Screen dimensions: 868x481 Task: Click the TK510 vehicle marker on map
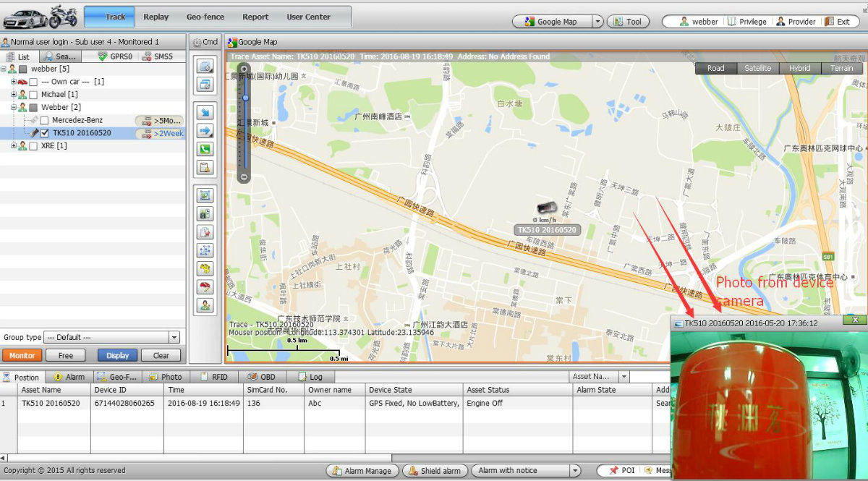point(547,208)
